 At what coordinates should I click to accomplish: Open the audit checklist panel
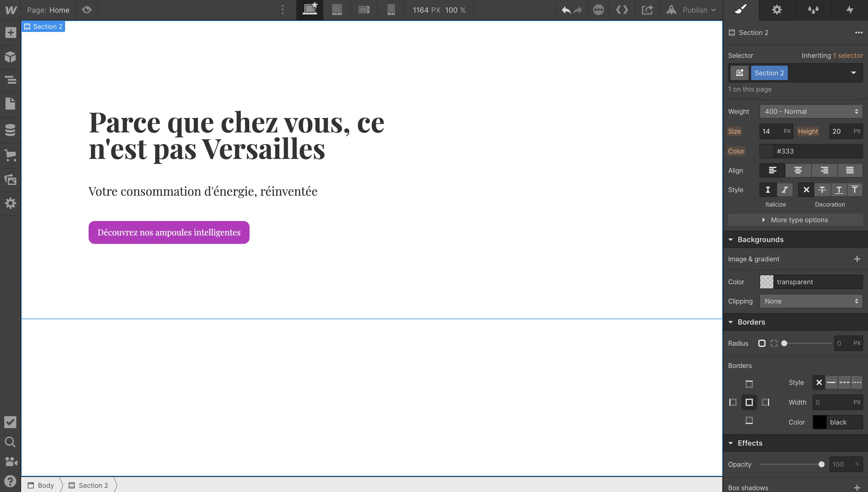11,422
